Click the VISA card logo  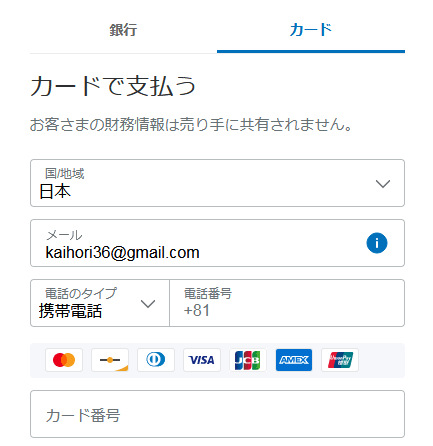pyautogui.click(x=202, y=360)
